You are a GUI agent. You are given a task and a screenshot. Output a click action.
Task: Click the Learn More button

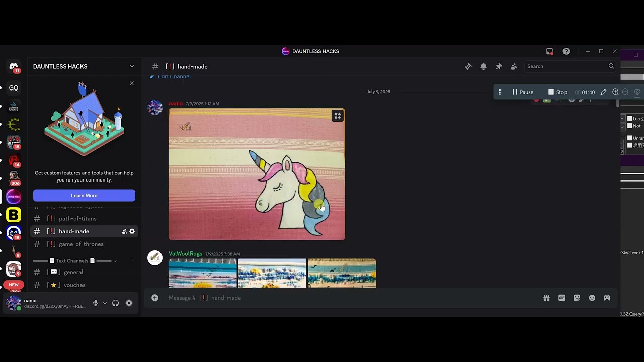point(84,195)
